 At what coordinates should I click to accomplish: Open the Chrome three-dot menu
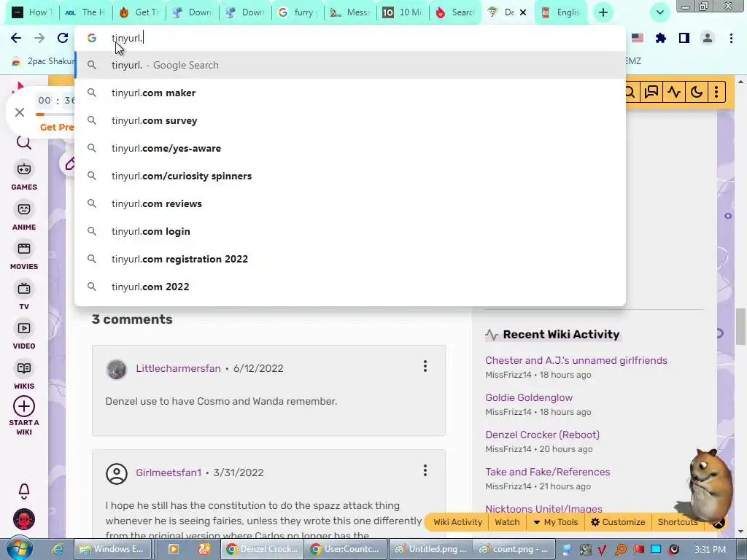pyautogui.click(x=731, y=38)
